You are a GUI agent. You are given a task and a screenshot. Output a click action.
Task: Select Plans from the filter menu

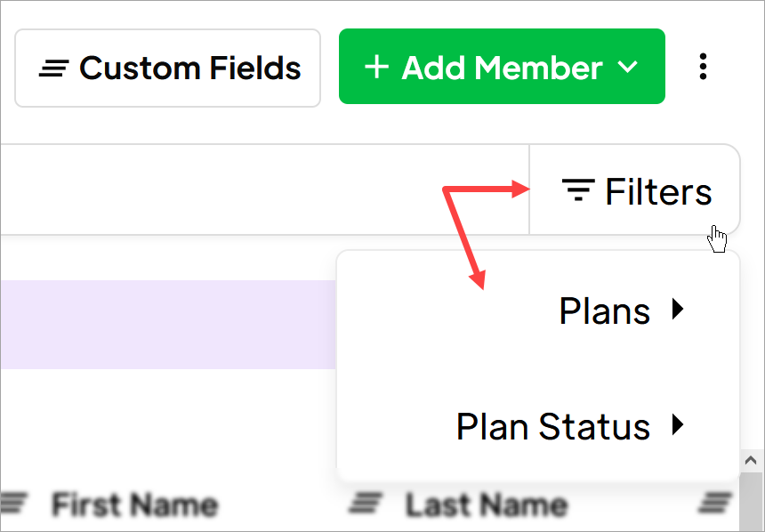click(605, 310)
